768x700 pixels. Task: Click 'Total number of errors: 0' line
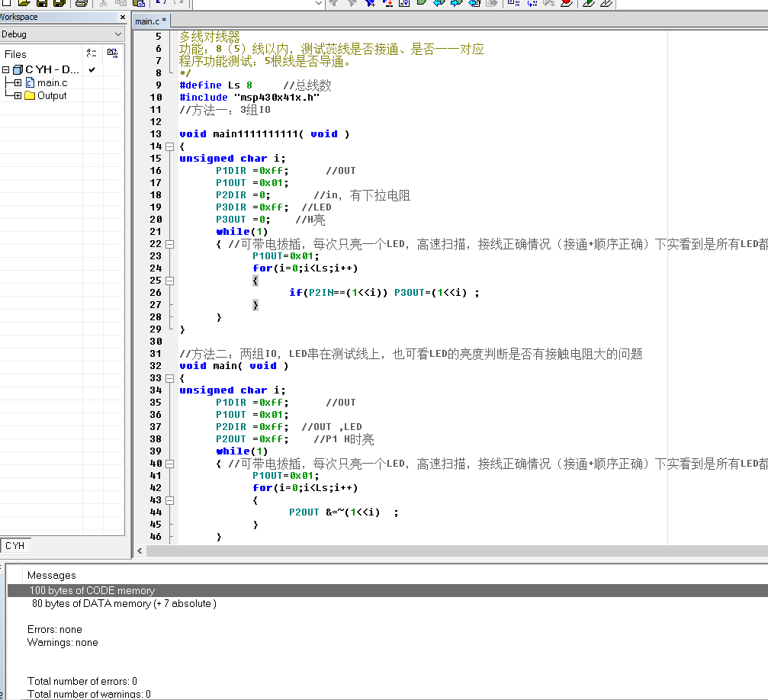(x=82, y=681)
